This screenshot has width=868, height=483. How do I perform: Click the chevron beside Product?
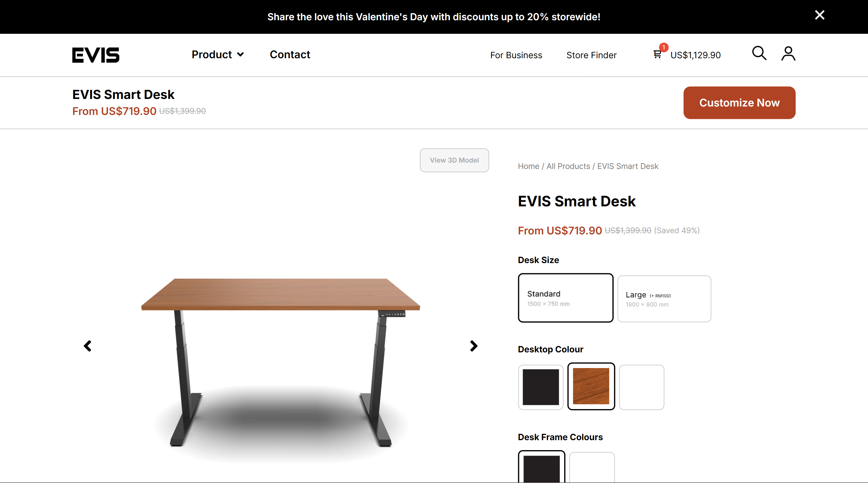coord(240,55)
